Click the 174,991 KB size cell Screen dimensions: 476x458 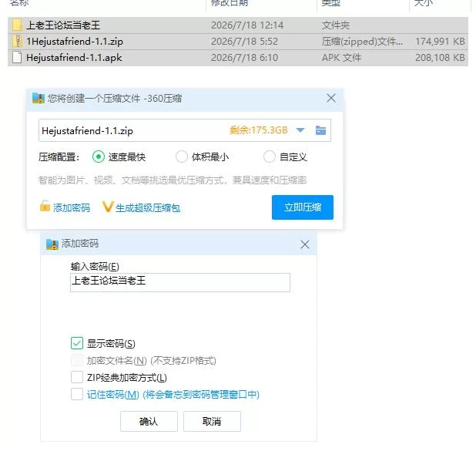[x=440, y=42]
